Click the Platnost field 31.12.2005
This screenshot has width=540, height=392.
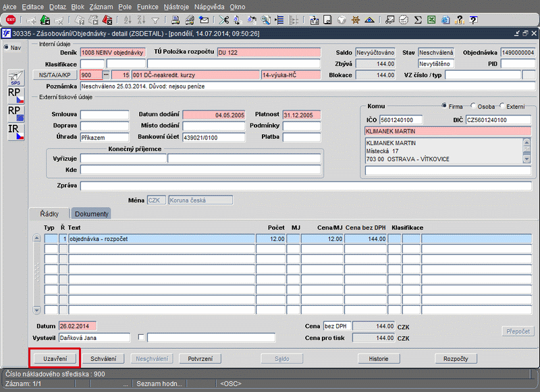(302, 115)
